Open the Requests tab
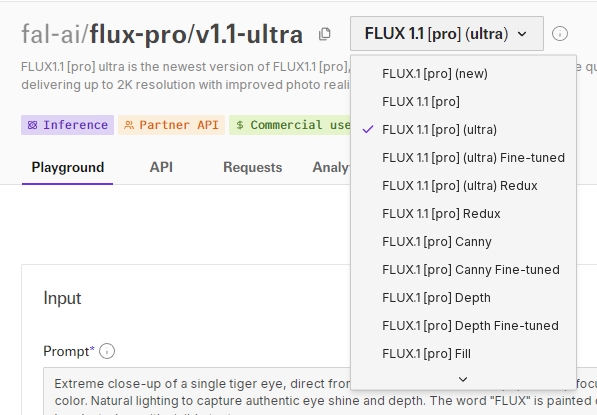 (x=252, y=167)
